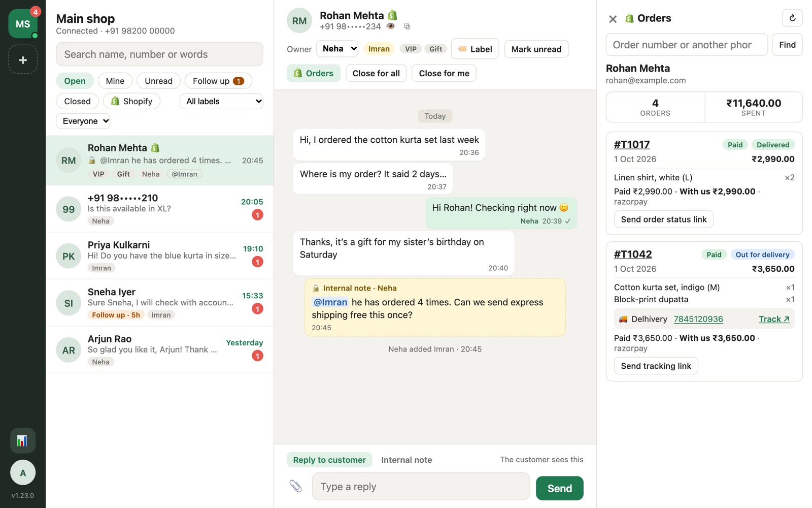Send the reply message
The image size is (812, 508).
click(x=560, y=488)
